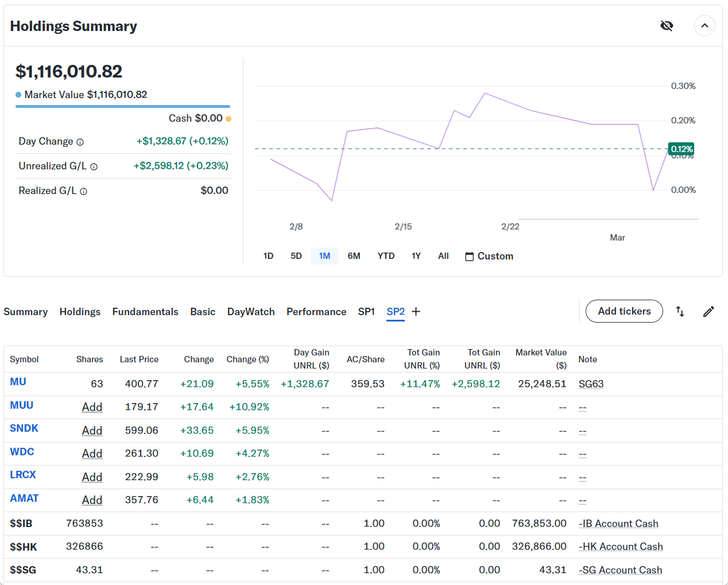Screen dimensions: 728x585
Task: Collapse the Holdings Summary panel
Action: click(704, 26)
